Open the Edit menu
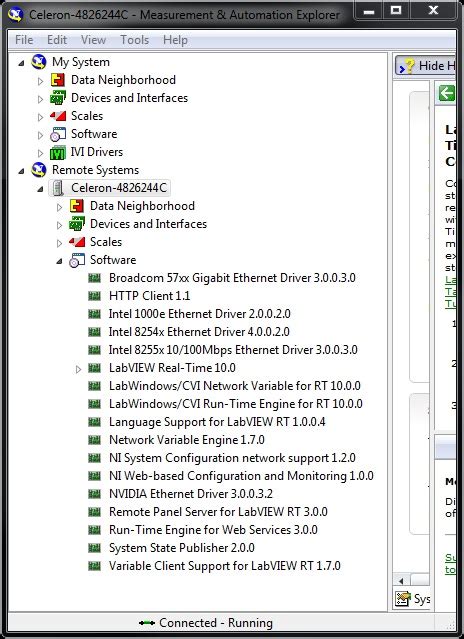 [57, 40]
